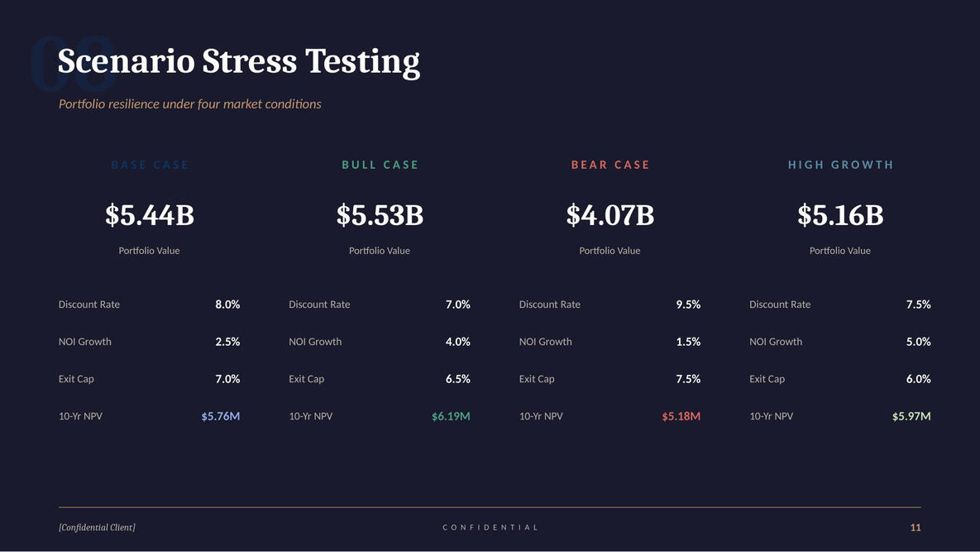The image size is (980, 552).
Task: Click the BASE CASE heading
Action: (x=150, y=165)
